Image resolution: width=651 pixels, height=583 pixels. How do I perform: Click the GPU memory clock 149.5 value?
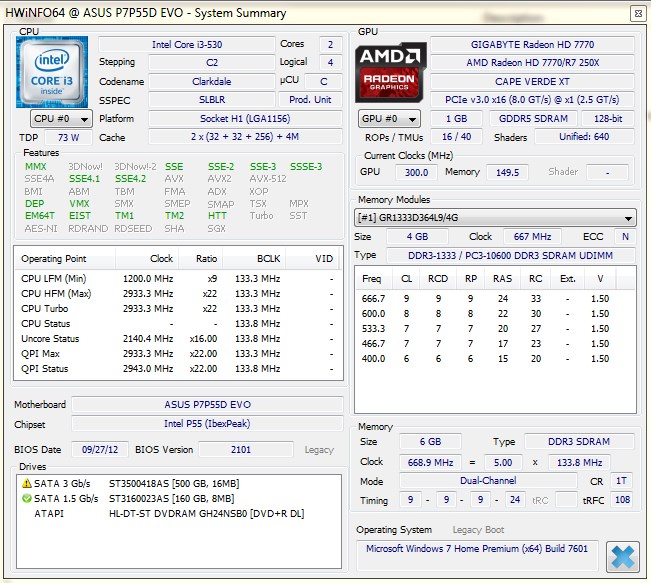507,172
